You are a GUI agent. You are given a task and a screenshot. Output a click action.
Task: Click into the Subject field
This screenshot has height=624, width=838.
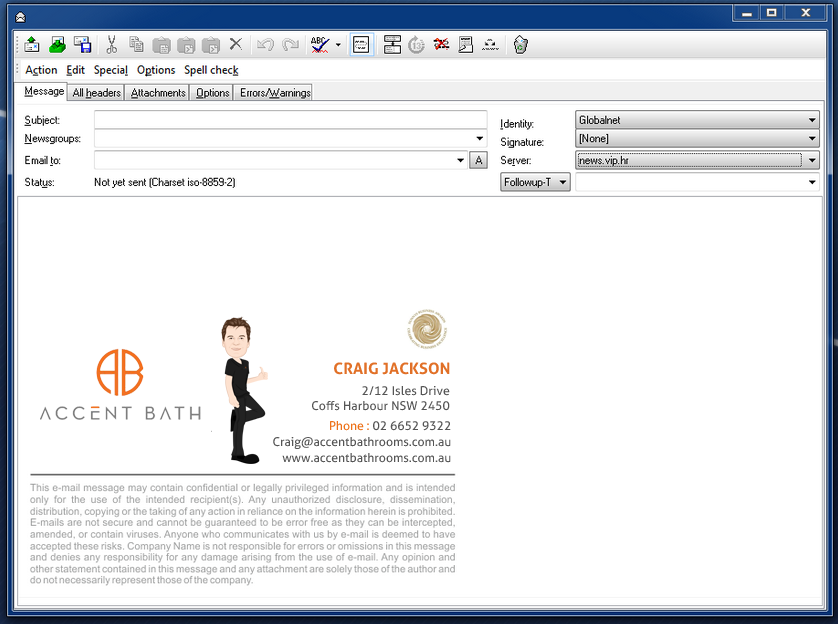point(290,120)
